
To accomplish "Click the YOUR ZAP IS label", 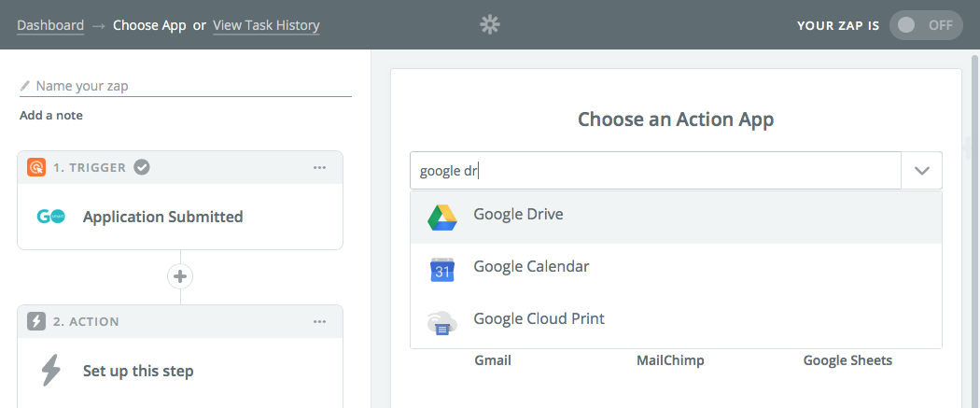I will [838, 25].
